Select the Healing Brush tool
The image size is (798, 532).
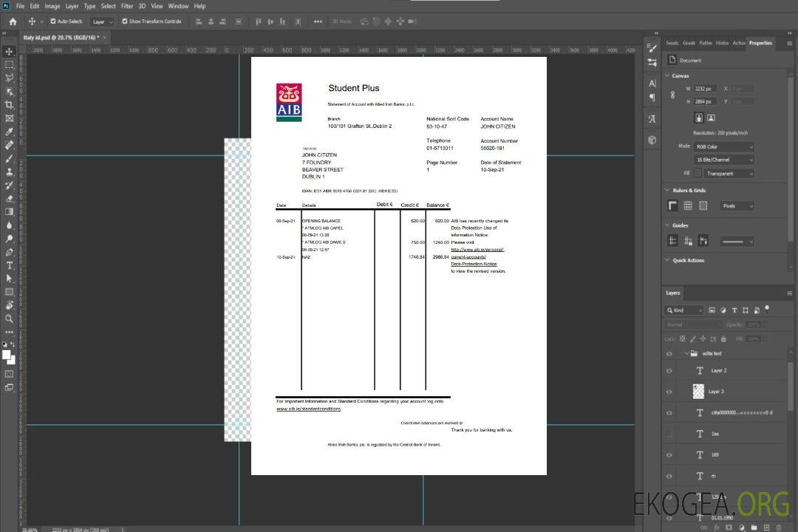[x=9, y=145]
